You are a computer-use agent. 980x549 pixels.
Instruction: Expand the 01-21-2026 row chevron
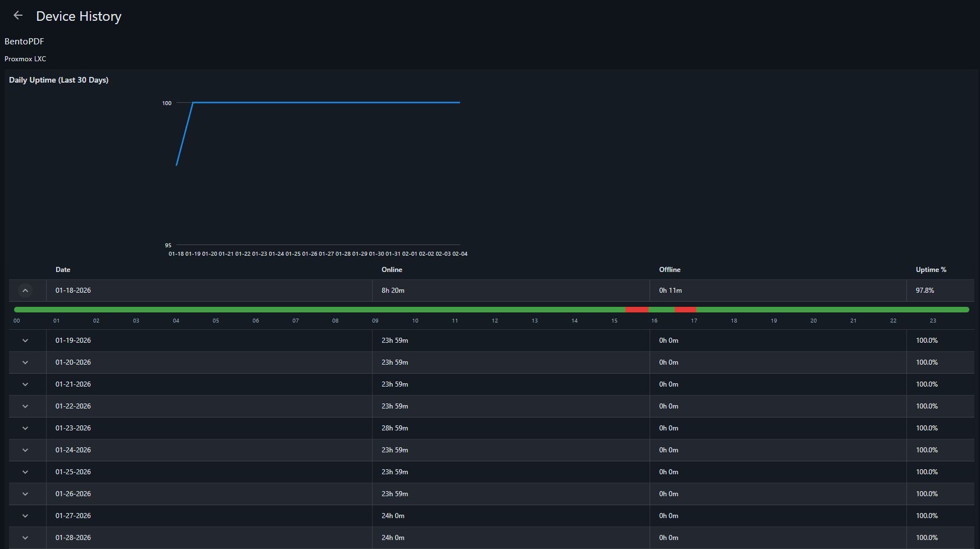(25, 384)
